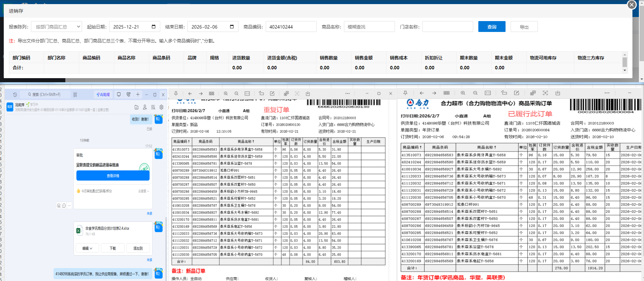The image size is (644, 281).
Task: Click edit icon in middle image viewer toolbar
Action: (x=272, y=93)
